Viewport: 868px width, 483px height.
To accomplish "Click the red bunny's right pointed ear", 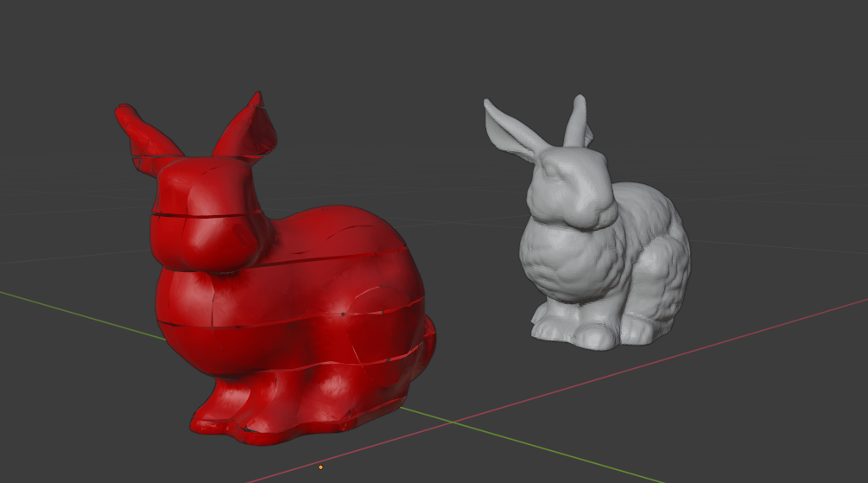I will [248, 129].
